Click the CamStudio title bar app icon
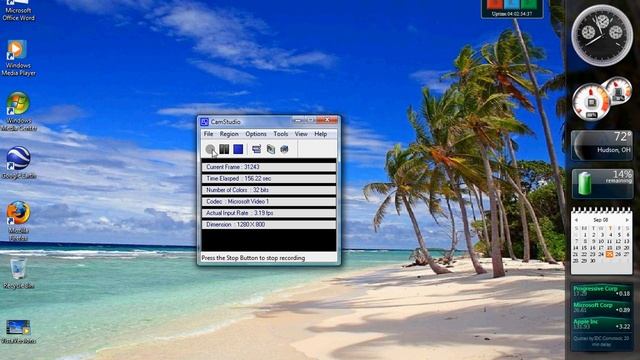The height and width of the screenshot is (360, 640). point(204,122)
